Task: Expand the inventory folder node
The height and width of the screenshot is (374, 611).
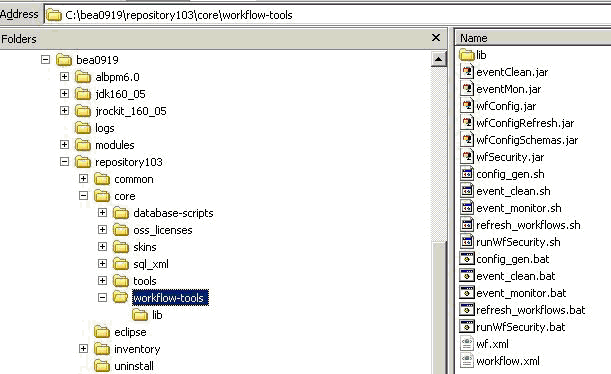Action: tap(83, 348)
